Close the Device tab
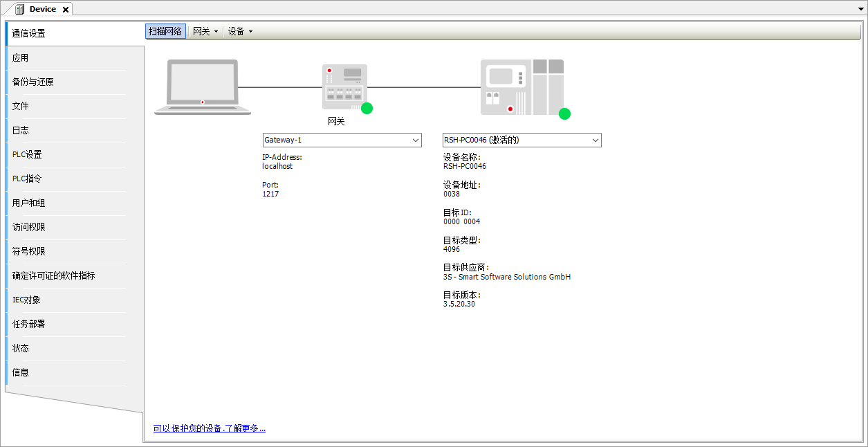The image size is (868, 447). (66, 10)
